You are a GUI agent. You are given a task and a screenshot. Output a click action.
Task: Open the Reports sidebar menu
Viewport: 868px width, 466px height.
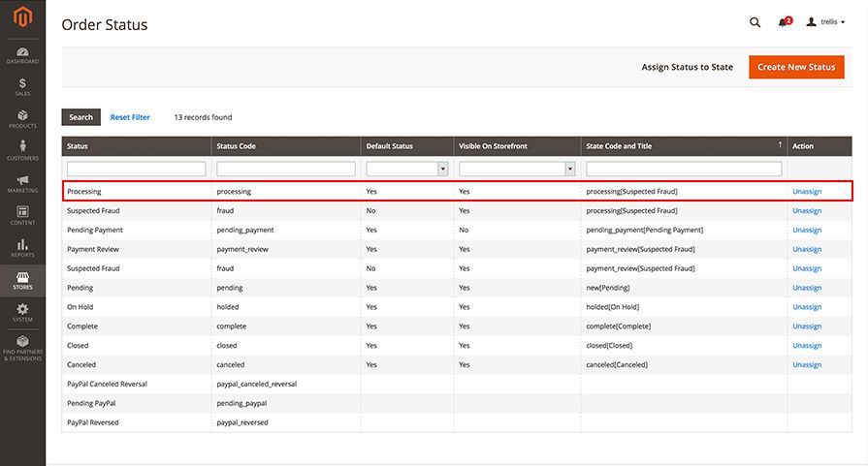click(x=22, y=248)
